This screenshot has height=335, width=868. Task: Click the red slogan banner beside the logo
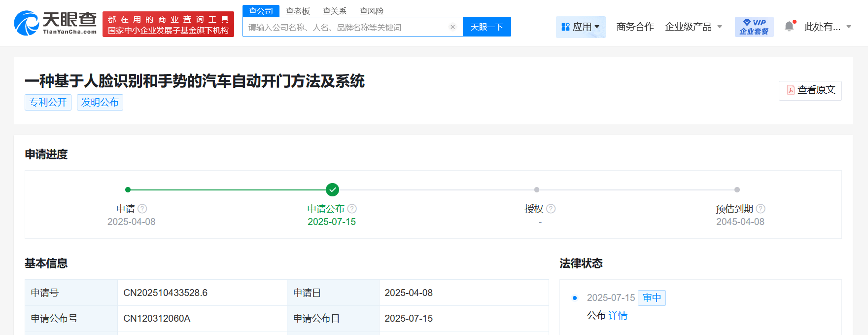pyautogui.click(x=168, y=24)
